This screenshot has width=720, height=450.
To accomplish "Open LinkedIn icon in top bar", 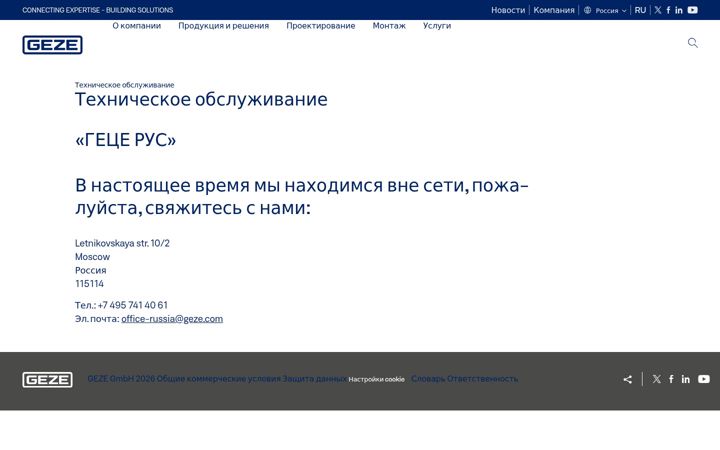I will pyautogui.click(x=679, y=10).
